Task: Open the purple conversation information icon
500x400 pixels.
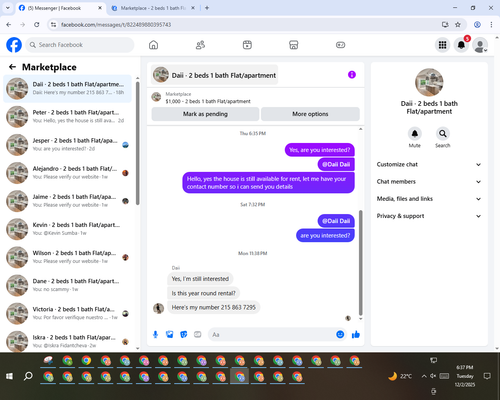Action: 352,75
